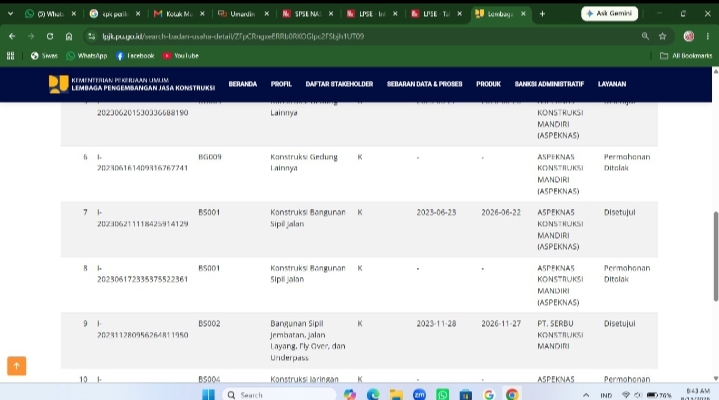Open the Facebook bookmark
Screen dimensions: 719x400
pyautogui.click(x=135, y=56)
